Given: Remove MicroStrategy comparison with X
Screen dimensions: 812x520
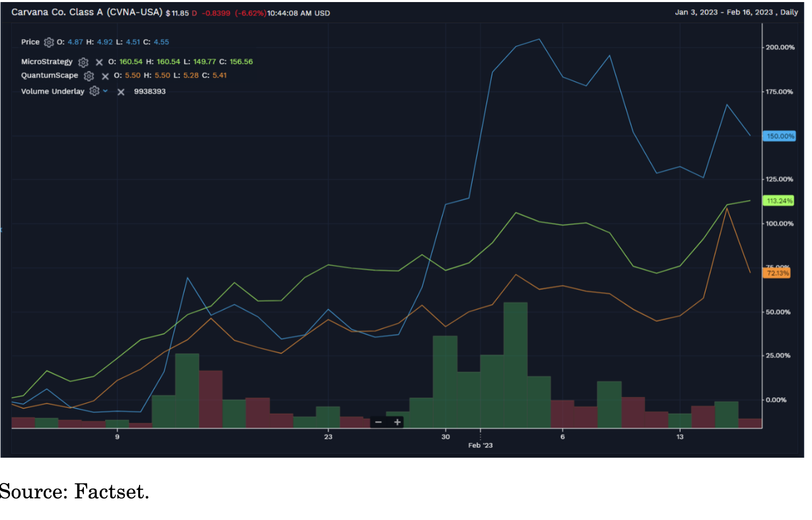Looking at the screenshot, I should point(99,62).
